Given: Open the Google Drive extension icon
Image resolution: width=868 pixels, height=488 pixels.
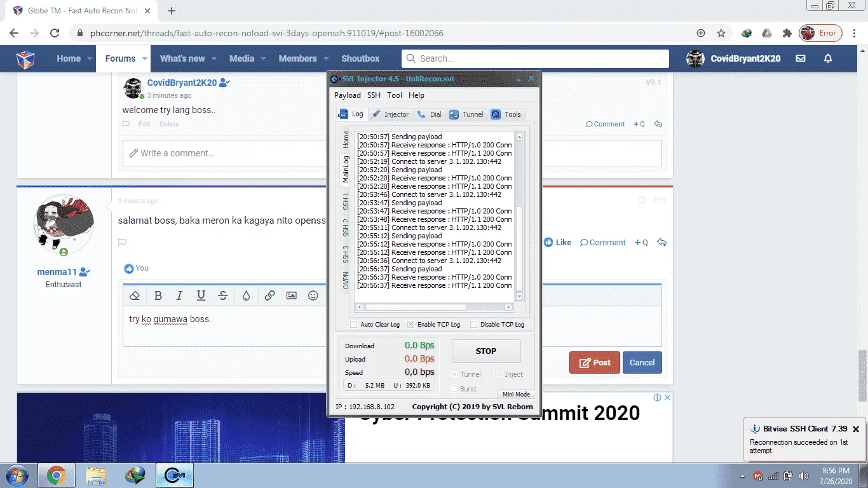Looking at the screenshot, I should (x=767, y=33).
